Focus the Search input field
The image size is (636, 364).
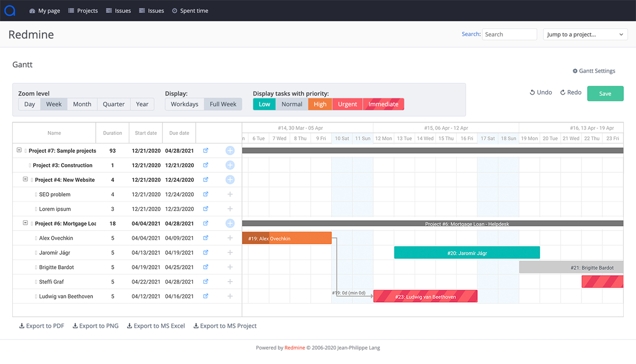click(509, 34)
